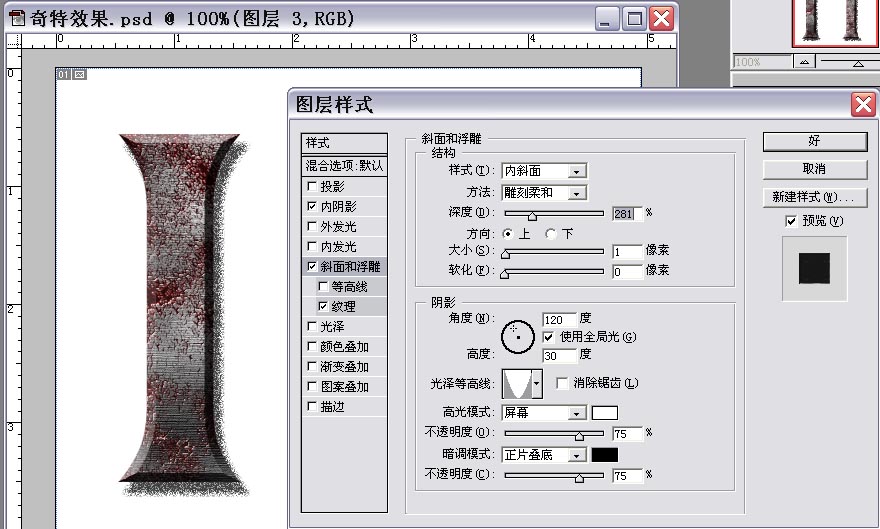
Task: Select the 下 direction radio button
Action: (551, 233)
